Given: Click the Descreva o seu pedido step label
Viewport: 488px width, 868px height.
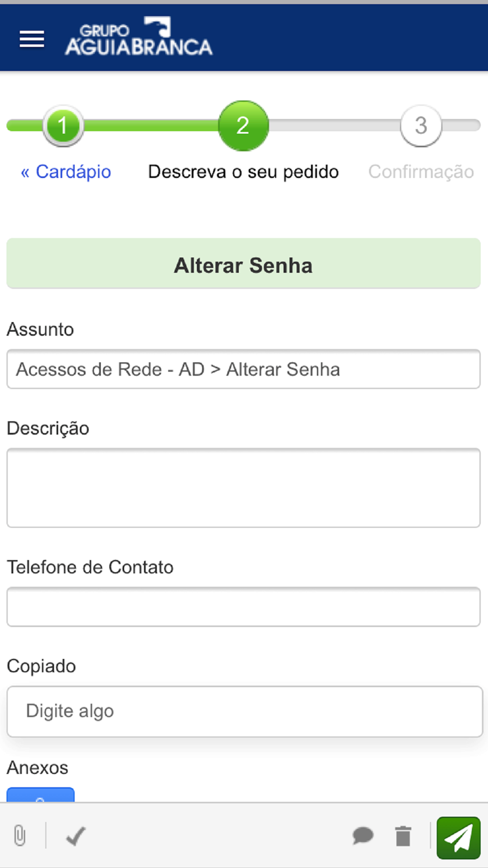Looking at the screenshot, I should coord(244,172).
